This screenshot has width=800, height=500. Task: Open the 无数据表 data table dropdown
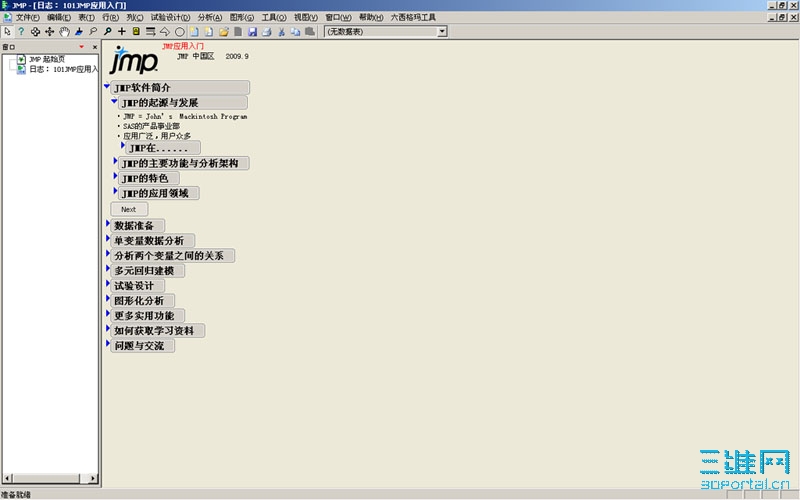click(x=442, y=32)
